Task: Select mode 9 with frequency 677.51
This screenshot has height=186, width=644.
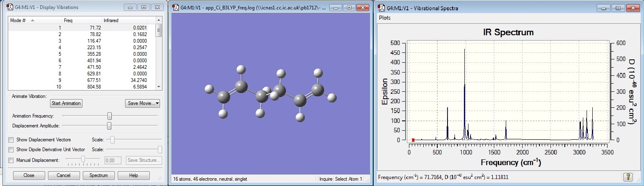Action: pos(82,80)
